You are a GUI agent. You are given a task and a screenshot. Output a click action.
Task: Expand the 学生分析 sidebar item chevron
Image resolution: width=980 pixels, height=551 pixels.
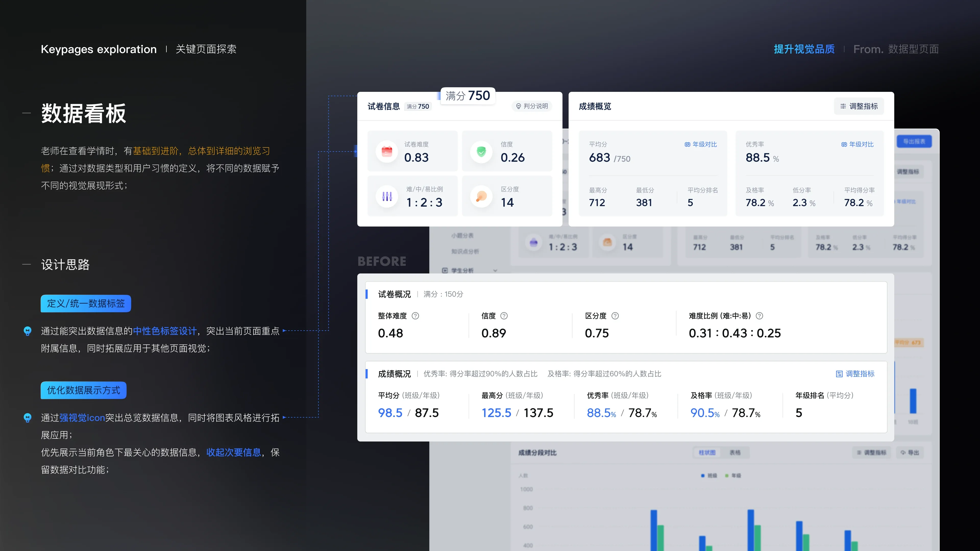[495, 271]
